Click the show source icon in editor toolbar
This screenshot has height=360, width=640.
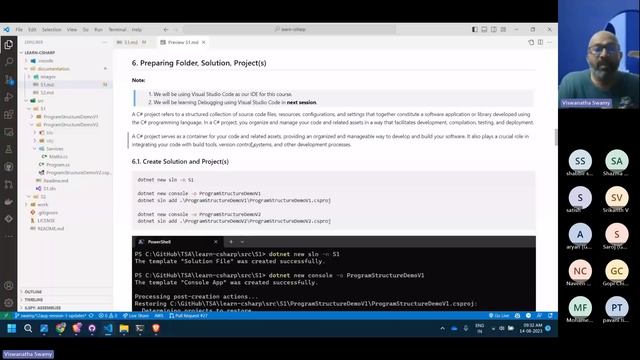click(531, 42)
